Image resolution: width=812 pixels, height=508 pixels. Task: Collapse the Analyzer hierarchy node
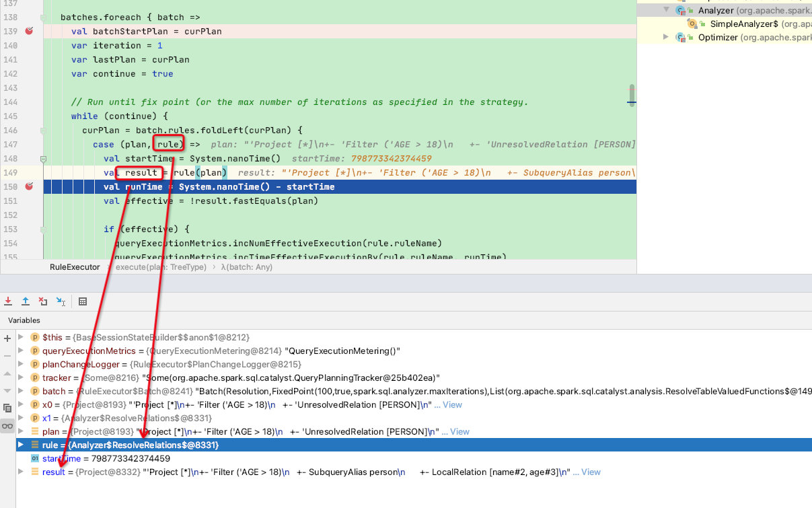(667, 10)
